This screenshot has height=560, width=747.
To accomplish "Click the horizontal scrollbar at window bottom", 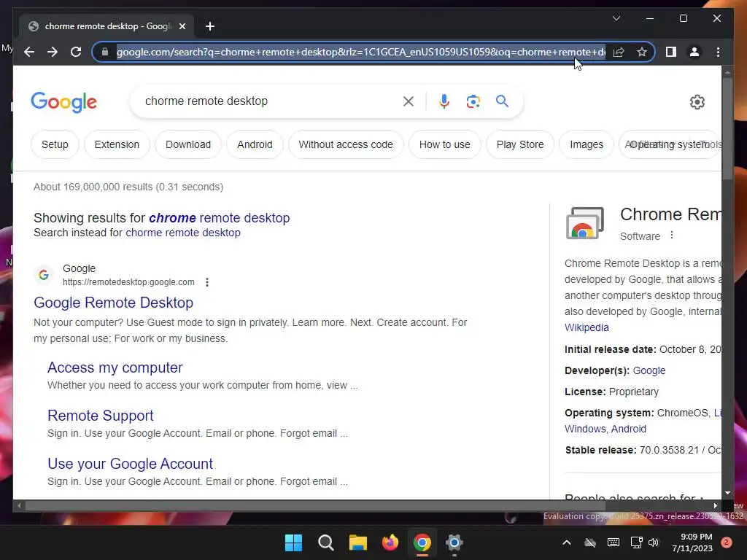I will pyautogui.click(x=315, y=506).
